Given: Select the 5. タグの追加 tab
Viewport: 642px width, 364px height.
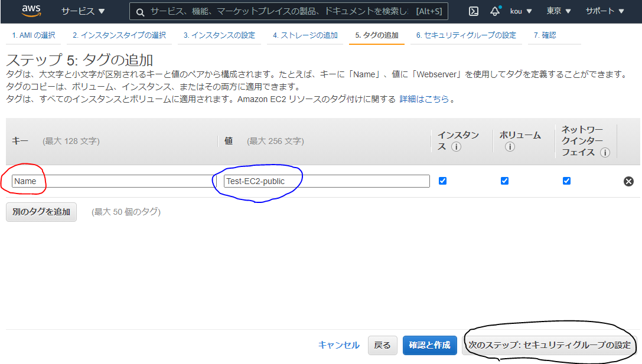Looking at the screenshot, I should [377, 35].
